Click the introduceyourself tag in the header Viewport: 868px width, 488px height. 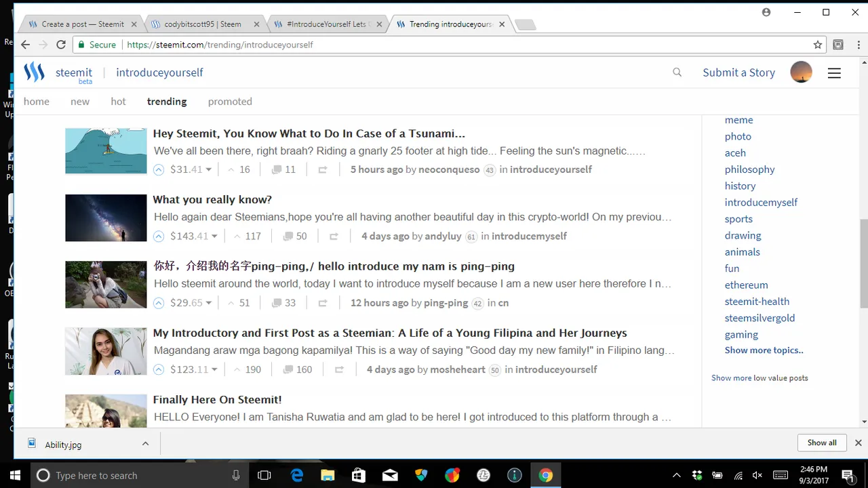coord(159,73)
